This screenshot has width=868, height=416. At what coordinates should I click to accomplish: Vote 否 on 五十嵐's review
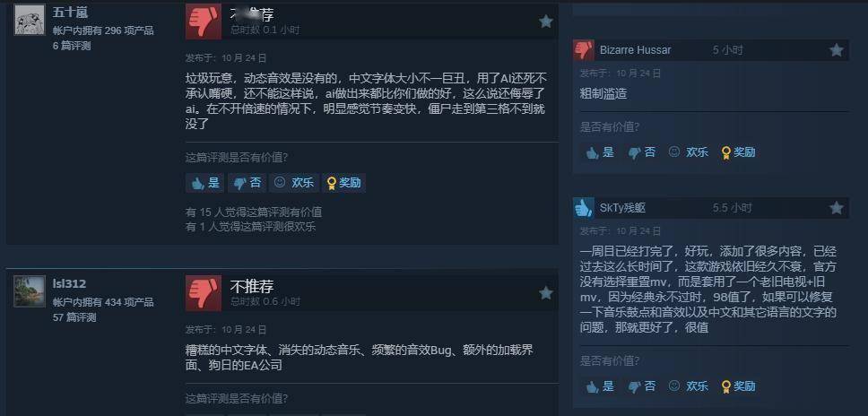click(x=247, y=183)
